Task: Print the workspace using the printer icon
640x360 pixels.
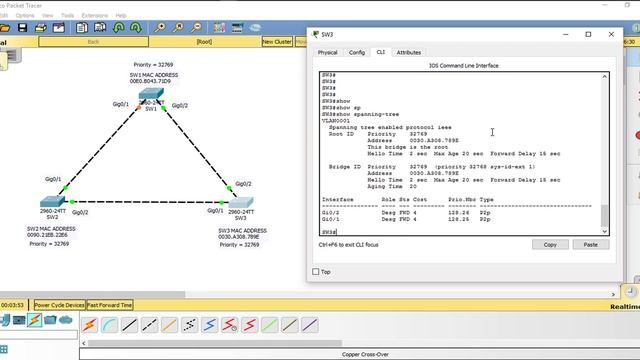Action: click(40, 28)
